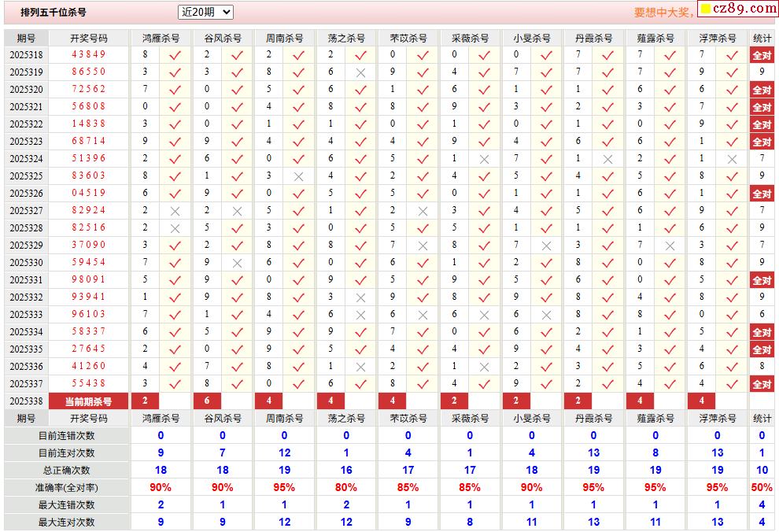The width and height of the screenshot is (779, 532).
Task: Click 开奖号码 header above row 2025318
Action: tap(88, 38)
